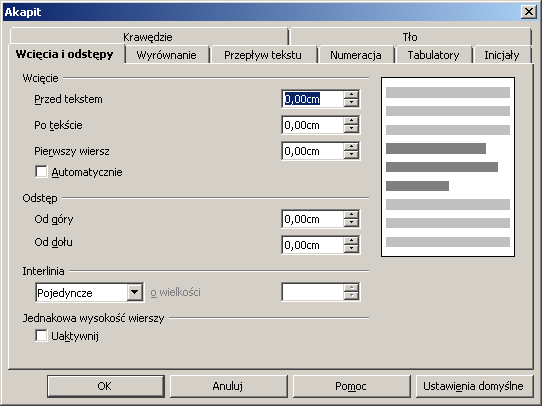This screenshot has height=406, width=542.
Task: Increase the Od góry spacing value
Action: coord(351,215)
